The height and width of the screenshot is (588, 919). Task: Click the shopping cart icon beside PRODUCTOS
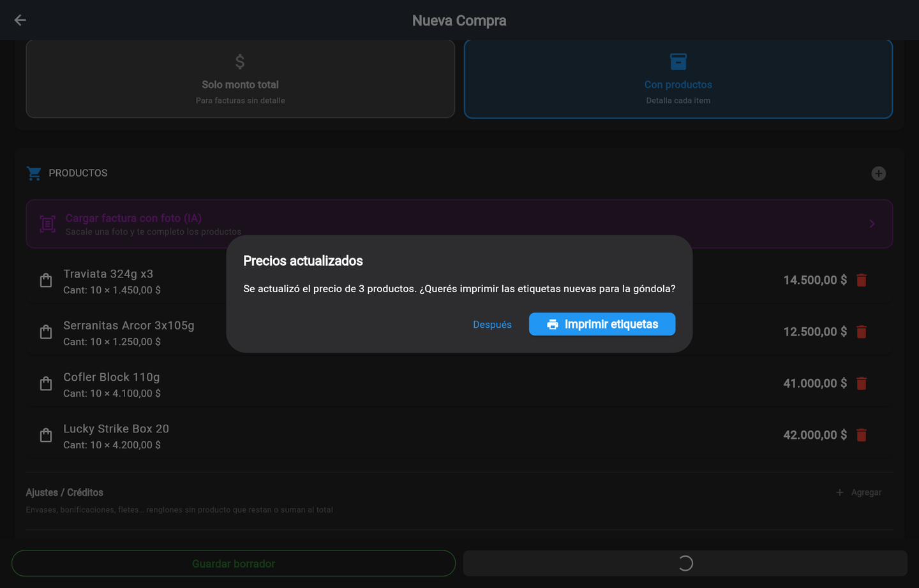[x=34, y=173]
